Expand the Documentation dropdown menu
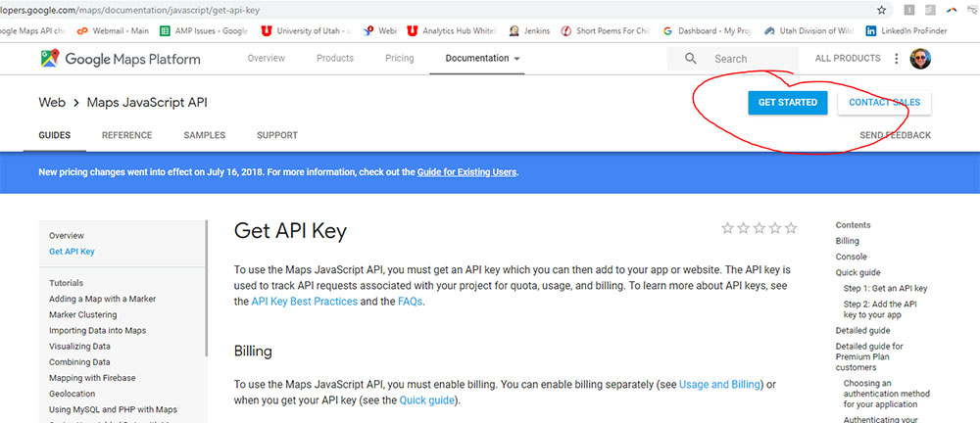 point(482,58)
